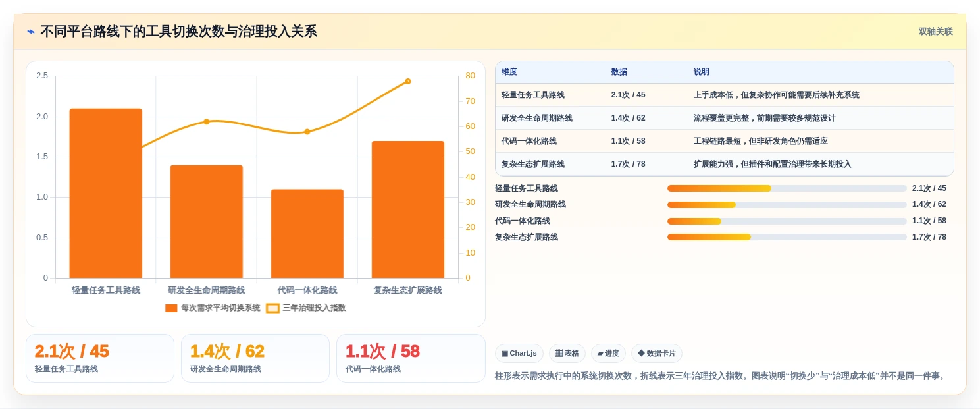Open the 2.1次 / 45 data card
The image size is (980, 409).
pos(100,358)
